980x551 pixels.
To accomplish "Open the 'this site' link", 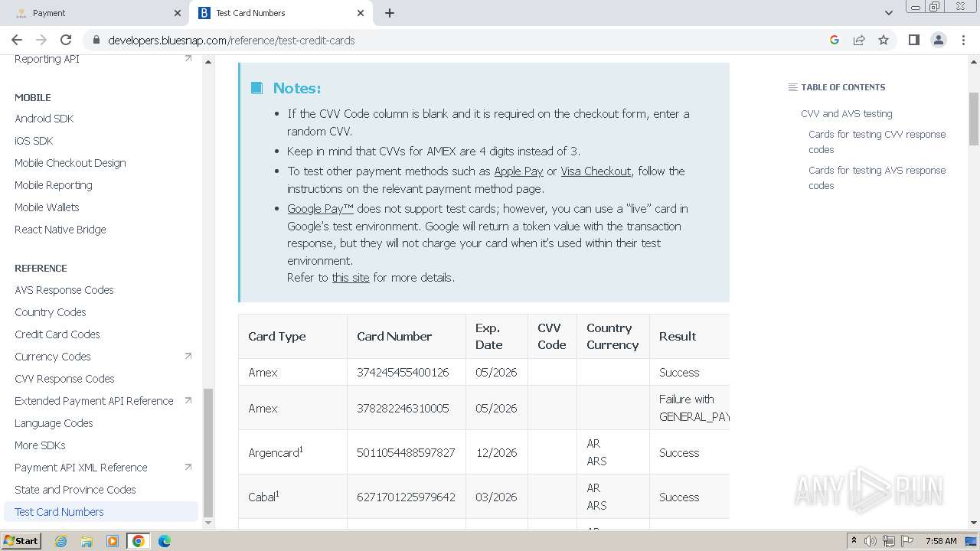I will (351, 278).
